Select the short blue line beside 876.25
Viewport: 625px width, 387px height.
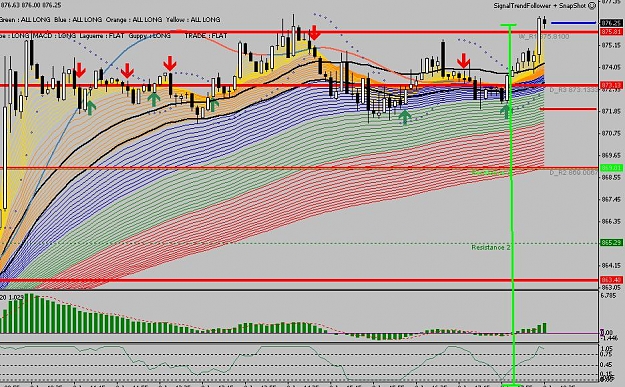point(573,23)
